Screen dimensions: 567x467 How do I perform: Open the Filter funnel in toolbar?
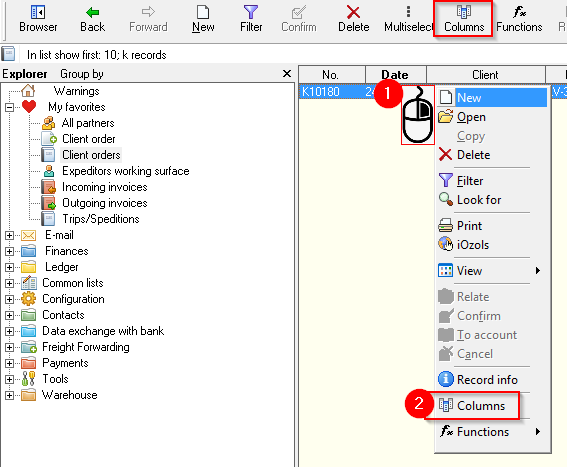[x=251, y=12]
